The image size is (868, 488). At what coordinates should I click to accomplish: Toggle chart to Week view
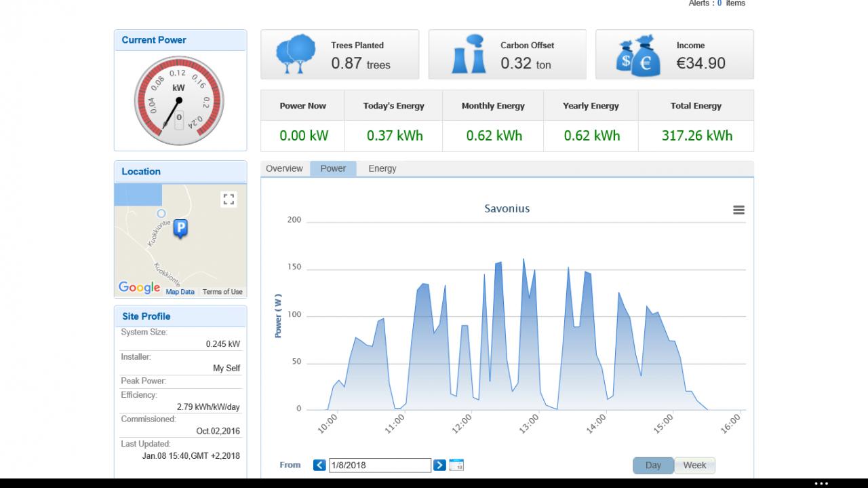tap(694, 465)
